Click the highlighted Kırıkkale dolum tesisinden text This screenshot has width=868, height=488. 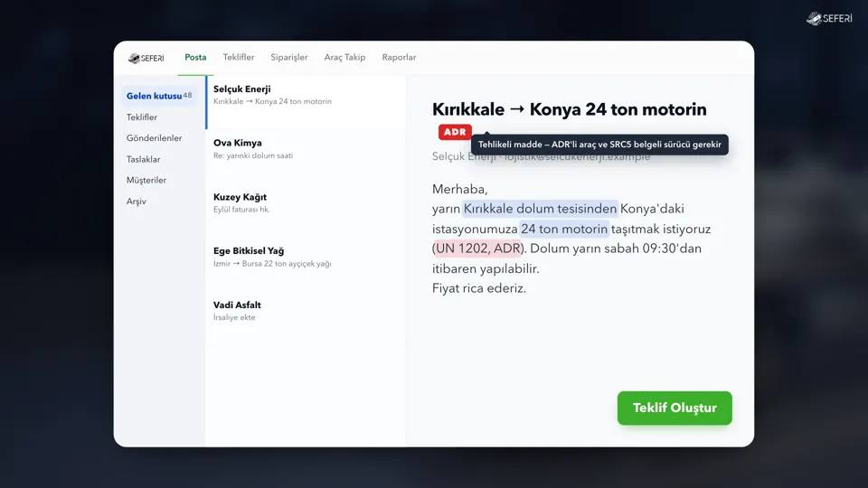point(541,209)
